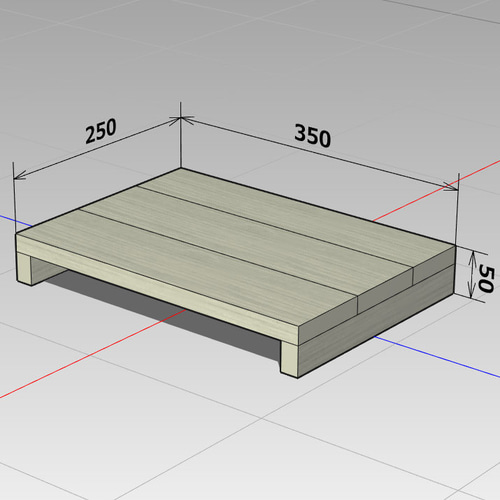Click the left arrowhead of the 250 dimension
Image resolution: width=500 pixels, height=500 pixels.
[x=19, y=175]
